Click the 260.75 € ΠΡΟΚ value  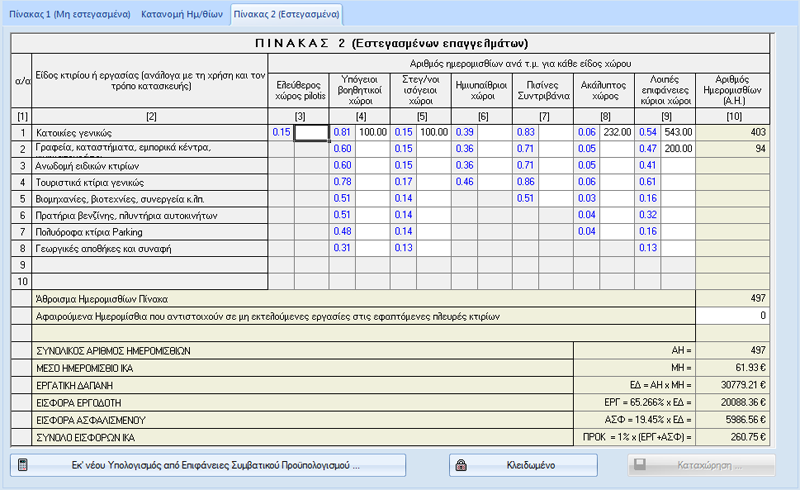732,437
